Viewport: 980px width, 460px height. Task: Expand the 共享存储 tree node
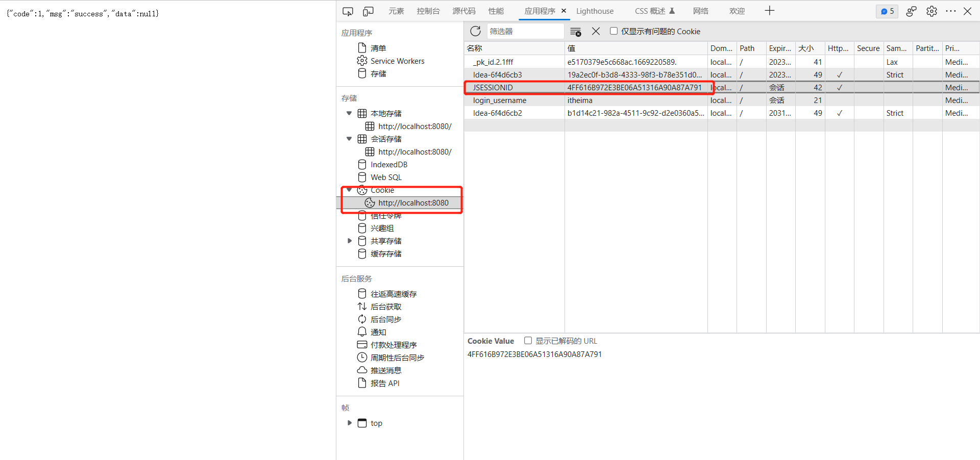tap(350, 241)
